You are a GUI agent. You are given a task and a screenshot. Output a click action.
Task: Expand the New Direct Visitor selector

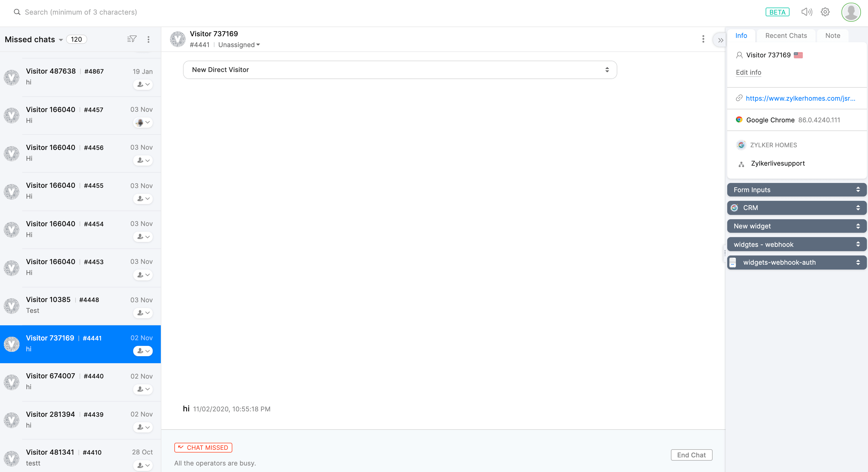400,70
